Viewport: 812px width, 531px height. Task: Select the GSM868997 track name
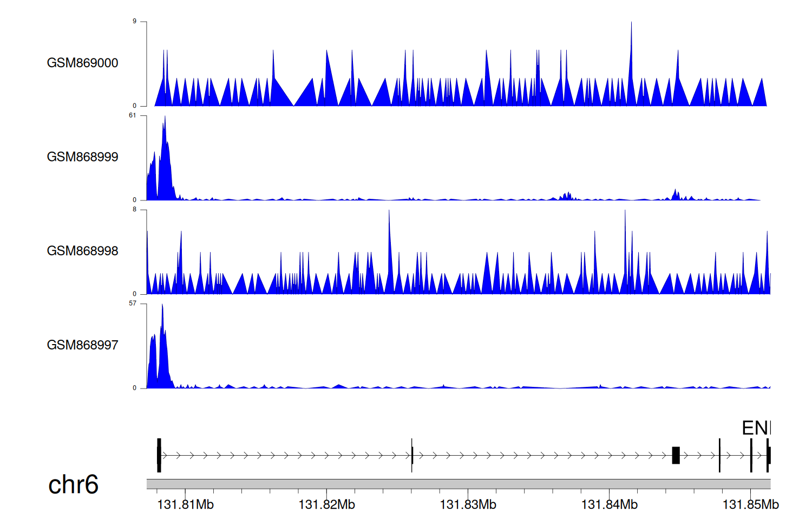pos(82,345)
